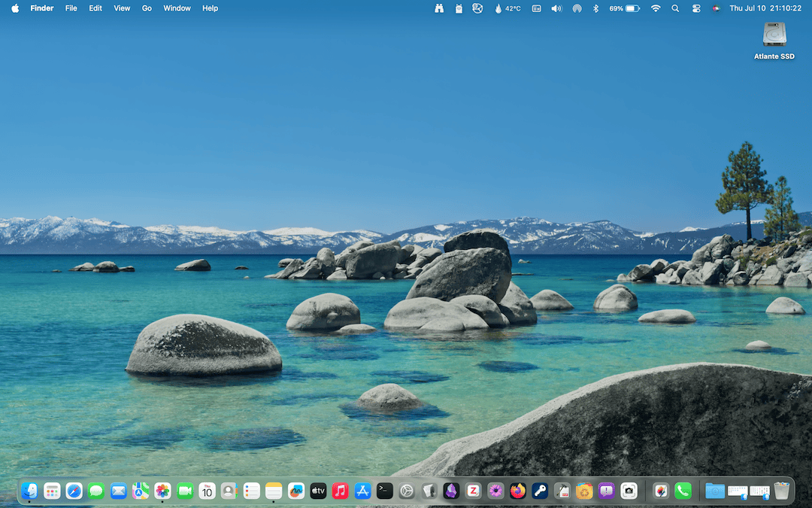Open the File menu
The width and height of the screenshot is (812, 508).
tap(71, 8)
